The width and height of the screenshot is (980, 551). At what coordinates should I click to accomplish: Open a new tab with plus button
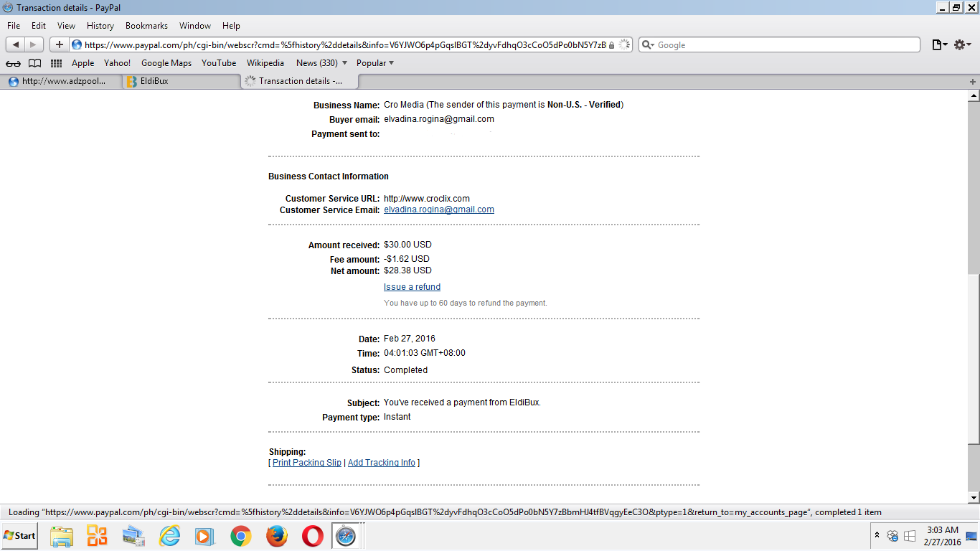tap(973, 81)
